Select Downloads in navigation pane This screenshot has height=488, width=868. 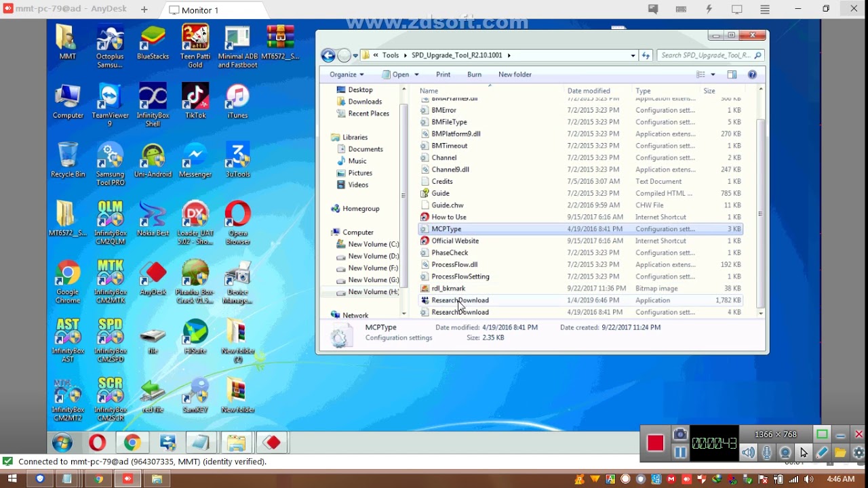365,102
